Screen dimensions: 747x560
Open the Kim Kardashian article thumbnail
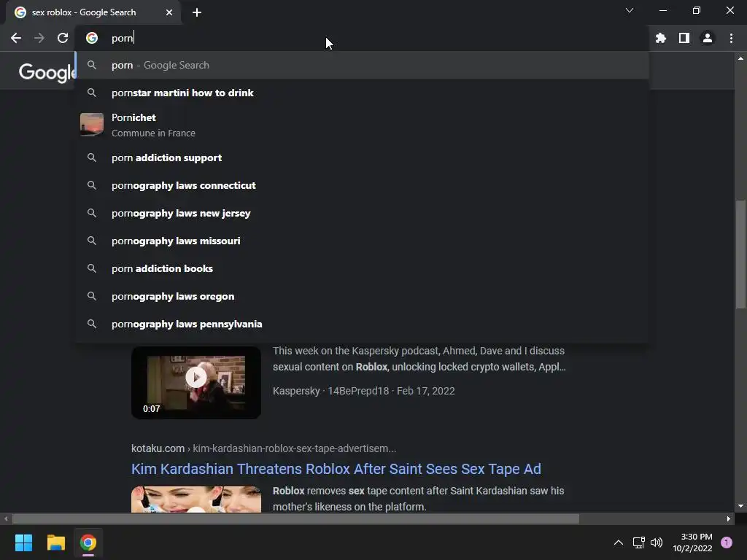[x=196, y=499]
